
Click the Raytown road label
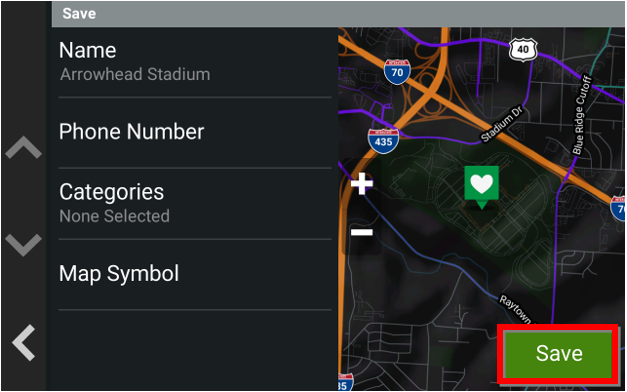coord(517,310)
